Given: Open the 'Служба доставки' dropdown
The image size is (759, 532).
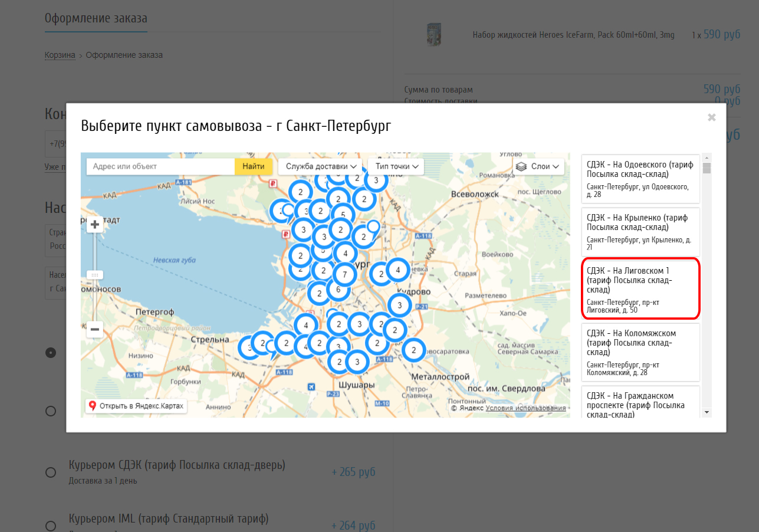Looking at the screenshot, I should 320,166.
